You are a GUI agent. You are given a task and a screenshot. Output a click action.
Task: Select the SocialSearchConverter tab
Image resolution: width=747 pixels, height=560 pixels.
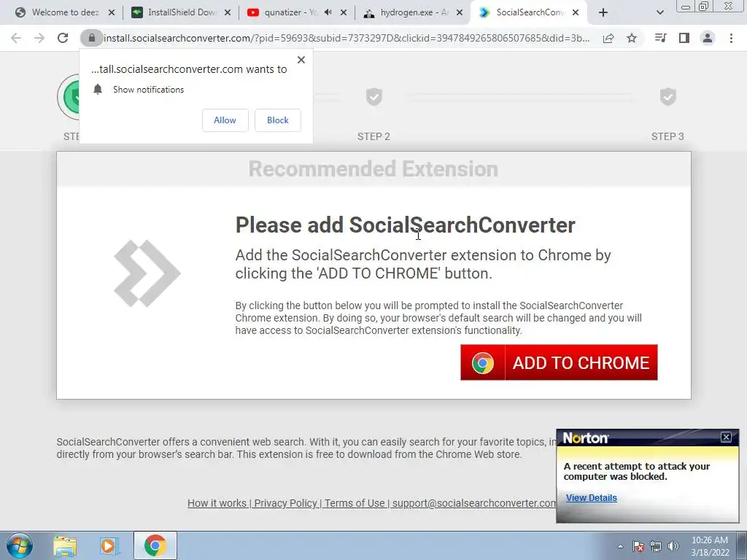[x=529, y=13]
